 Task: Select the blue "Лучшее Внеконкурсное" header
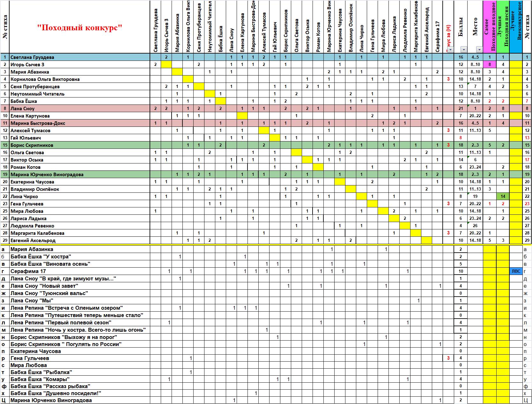click(516, 27)
